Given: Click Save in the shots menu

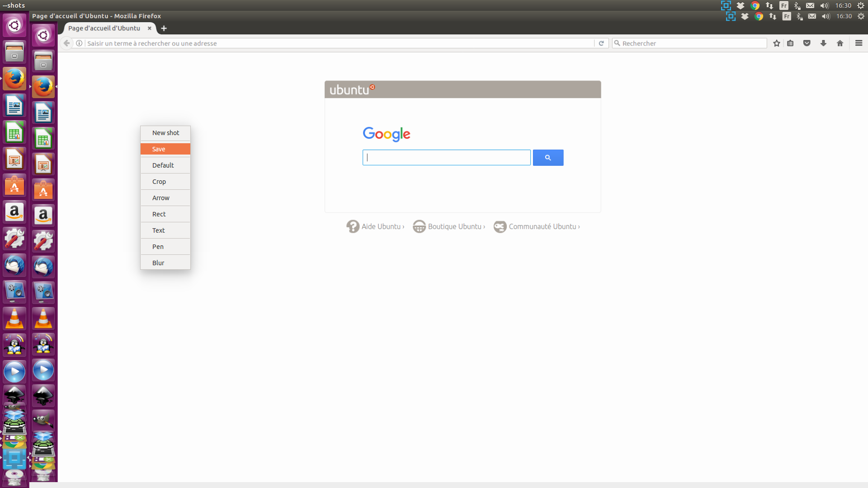Looking at the screenshot, I should point(165,148).
